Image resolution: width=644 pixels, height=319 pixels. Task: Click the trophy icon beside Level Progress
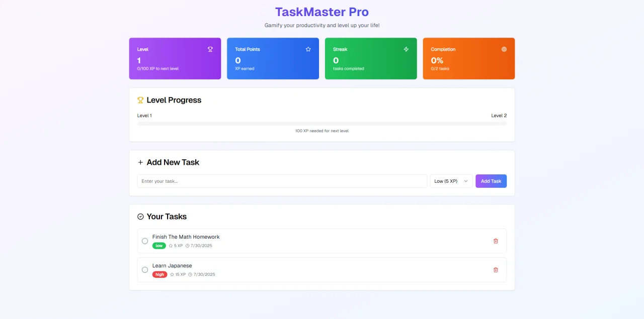[140, 100]
